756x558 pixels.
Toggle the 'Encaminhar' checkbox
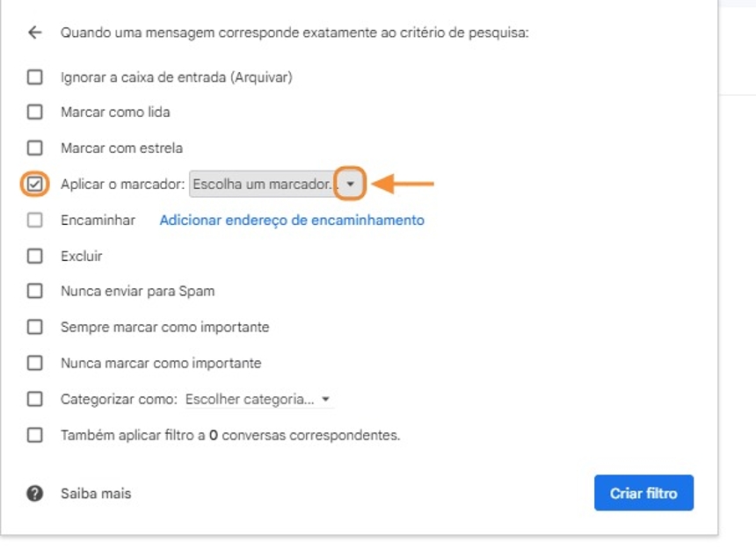[x=34, y=221]
